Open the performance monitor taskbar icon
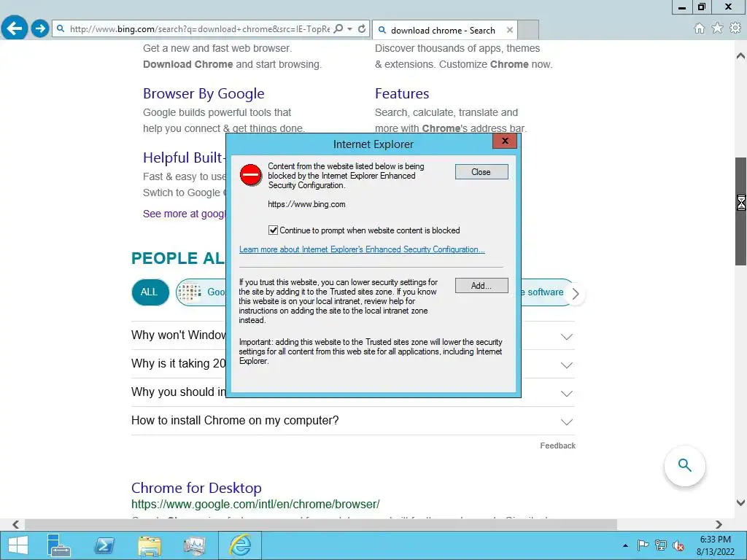The width and height of the screenshot is (747, 560). pos(194,545)
